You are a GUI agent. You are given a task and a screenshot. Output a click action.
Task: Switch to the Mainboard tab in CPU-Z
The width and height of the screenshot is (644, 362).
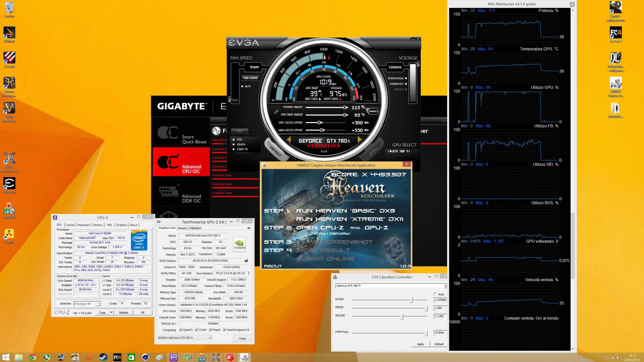84,225
